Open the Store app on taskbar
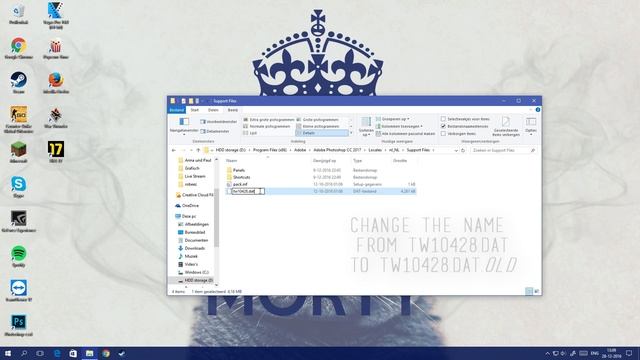640x360 pixels. pyautogui.click(x=73, y=353)
